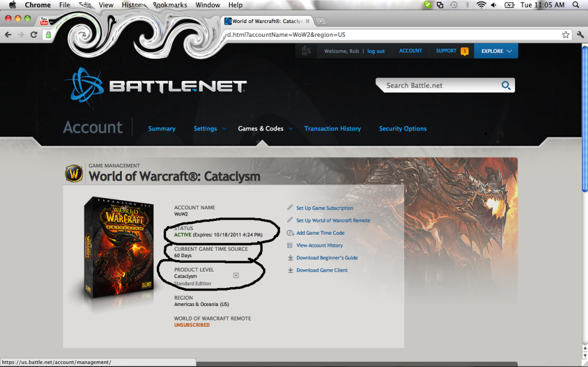The height and width of the screenshot is (367, 588).
Task: Click the scroll down arrow at window bottom
Action: click(x=585, y=355)
